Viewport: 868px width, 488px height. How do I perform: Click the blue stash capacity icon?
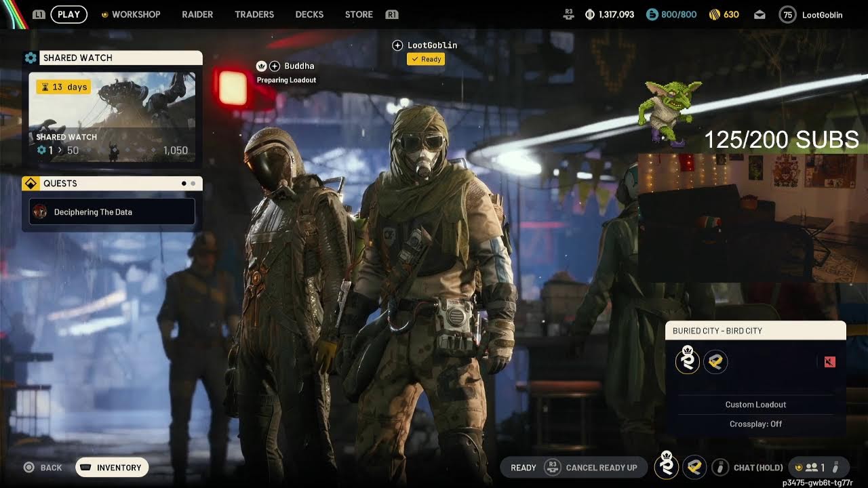coord(652,14)
